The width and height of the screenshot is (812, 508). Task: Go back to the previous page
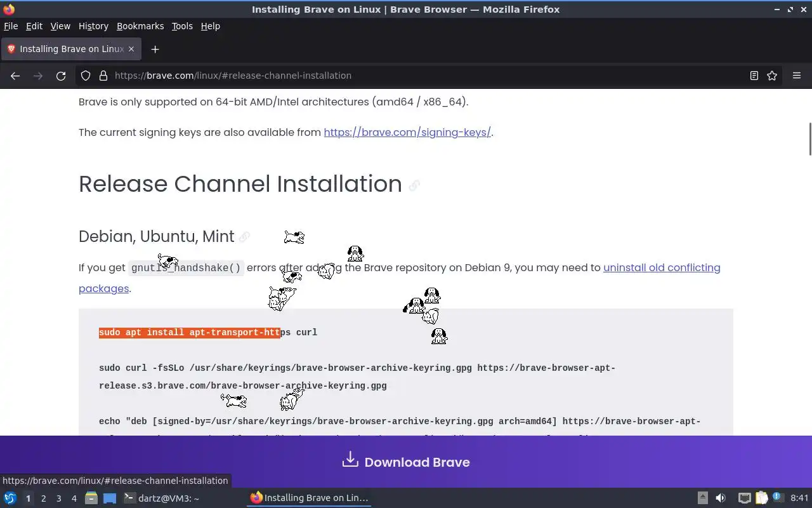point(15,76)
